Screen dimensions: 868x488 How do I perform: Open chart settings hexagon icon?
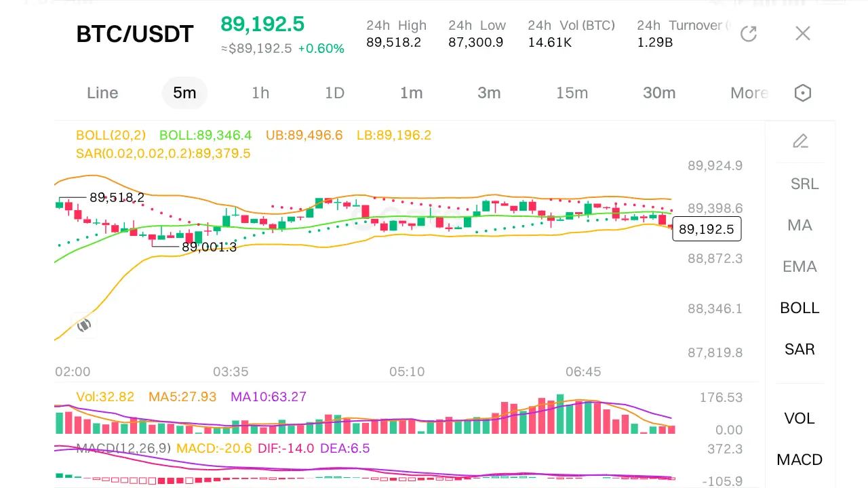point(803,93)
